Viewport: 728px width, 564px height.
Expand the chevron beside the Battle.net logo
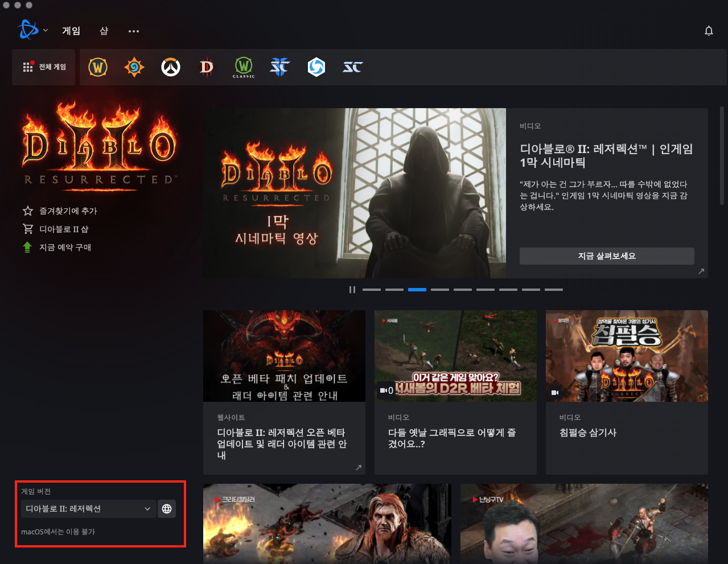(x=46, y=30)
